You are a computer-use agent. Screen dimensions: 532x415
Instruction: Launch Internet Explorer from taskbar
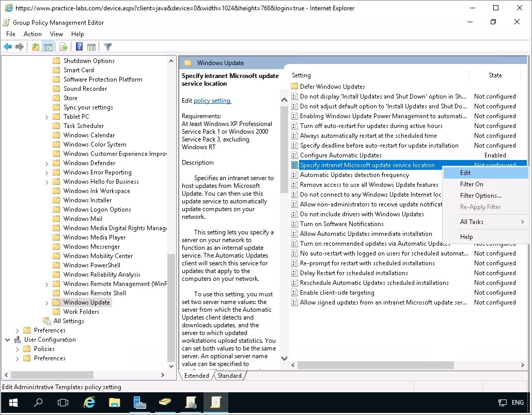coord(89,403)
